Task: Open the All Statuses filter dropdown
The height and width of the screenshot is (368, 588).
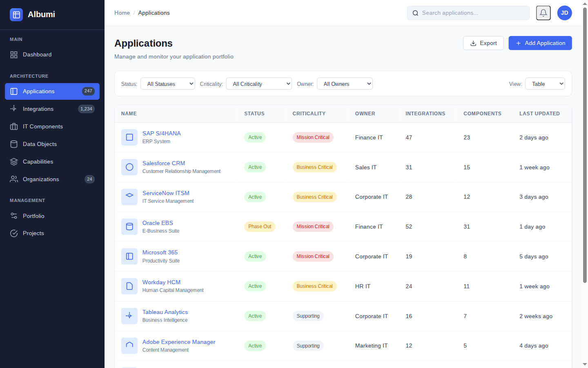Action: coord(167,83)
